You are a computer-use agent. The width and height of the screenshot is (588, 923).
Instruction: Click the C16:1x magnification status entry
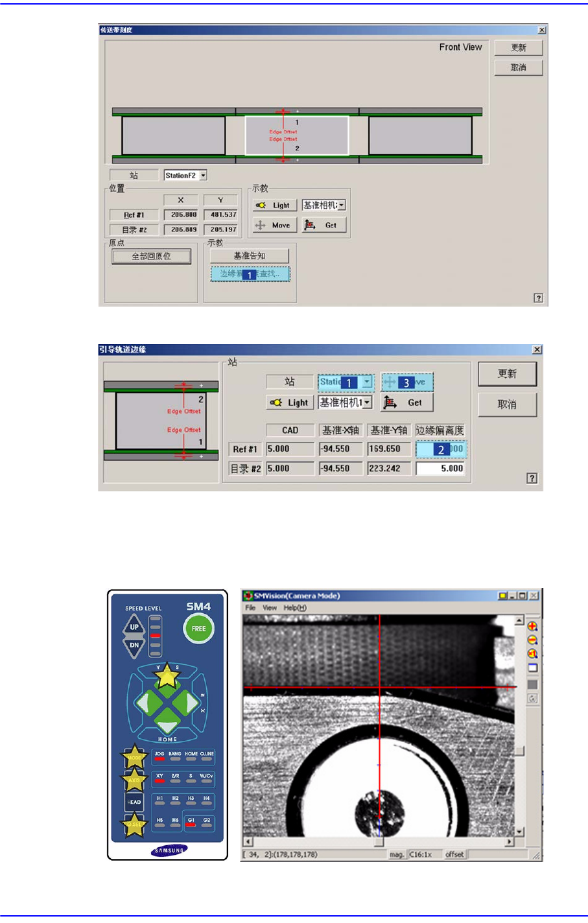tap(425, 854)
